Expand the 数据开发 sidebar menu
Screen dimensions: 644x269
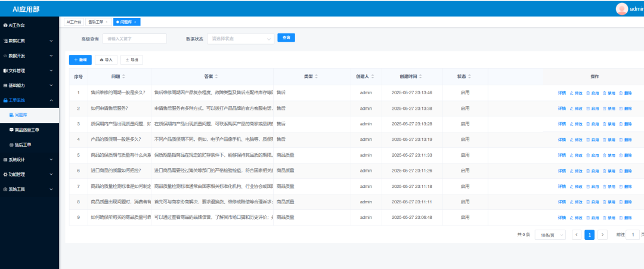click(x=29, y=55)
